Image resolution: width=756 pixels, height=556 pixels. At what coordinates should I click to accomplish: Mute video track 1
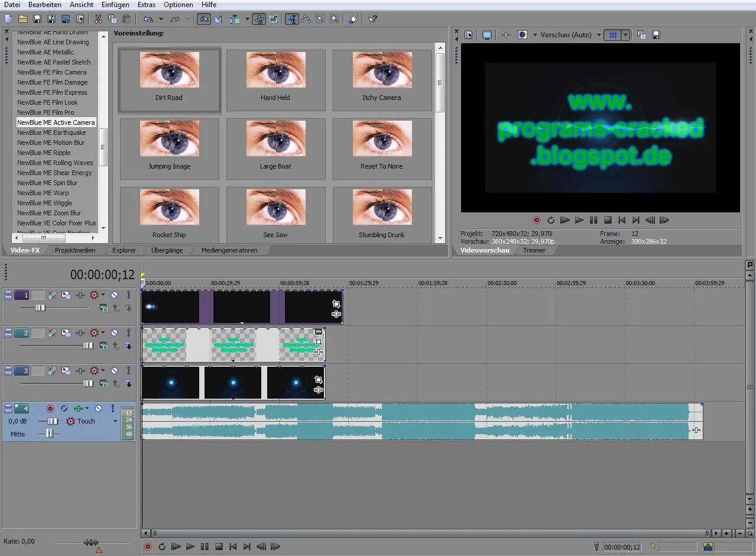[115, 295]
